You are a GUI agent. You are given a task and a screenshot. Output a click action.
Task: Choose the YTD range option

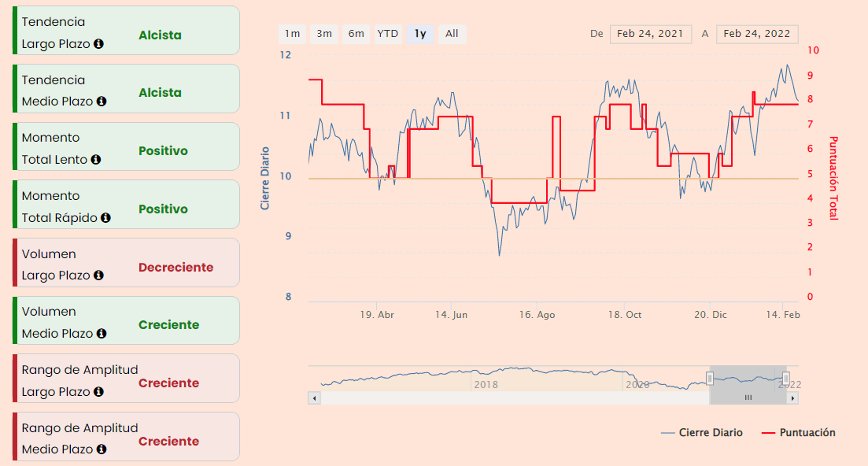click(387, 34)
